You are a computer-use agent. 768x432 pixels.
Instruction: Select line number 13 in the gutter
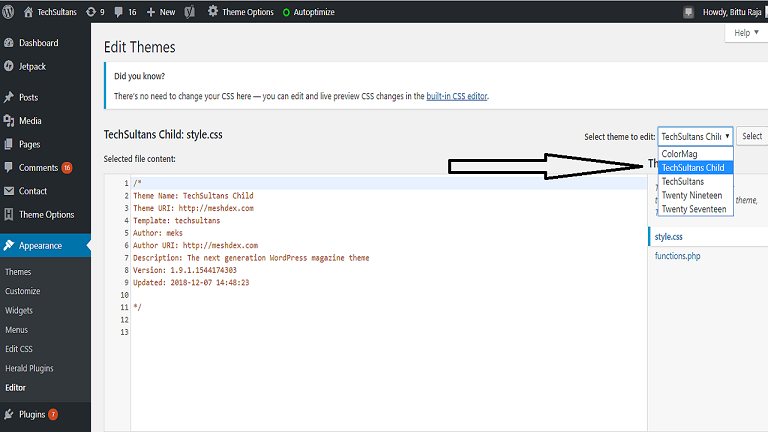pos(124,332)
